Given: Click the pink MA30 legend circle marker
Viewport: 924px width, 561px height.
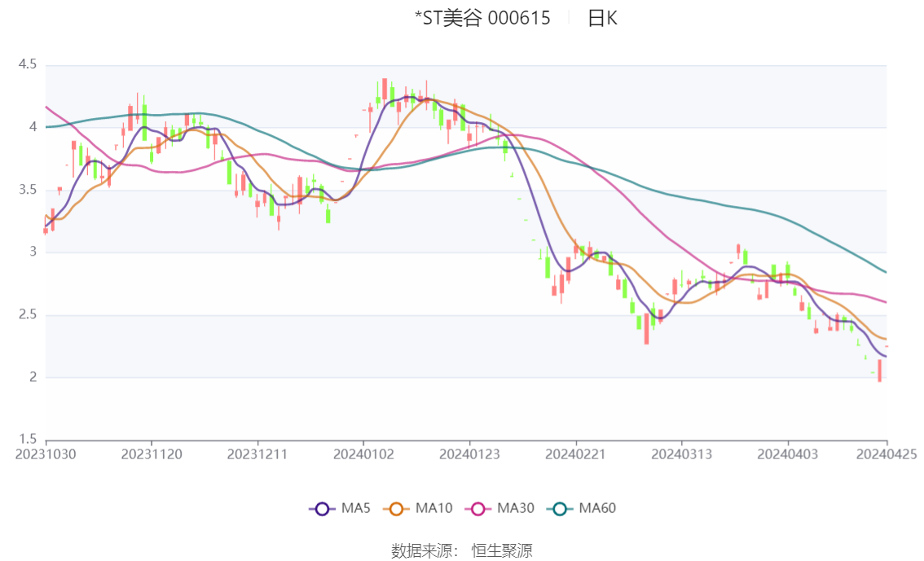Looking at the screenshot, I should (478, 509).
